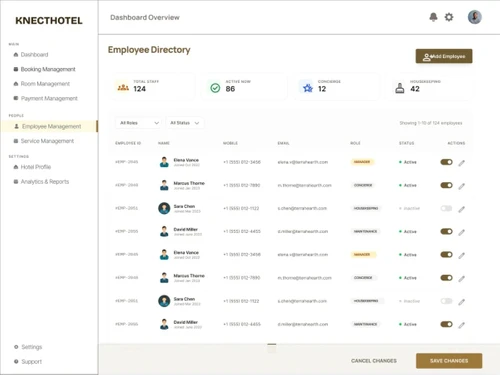Toggle status switch for second David Miller

446,324
